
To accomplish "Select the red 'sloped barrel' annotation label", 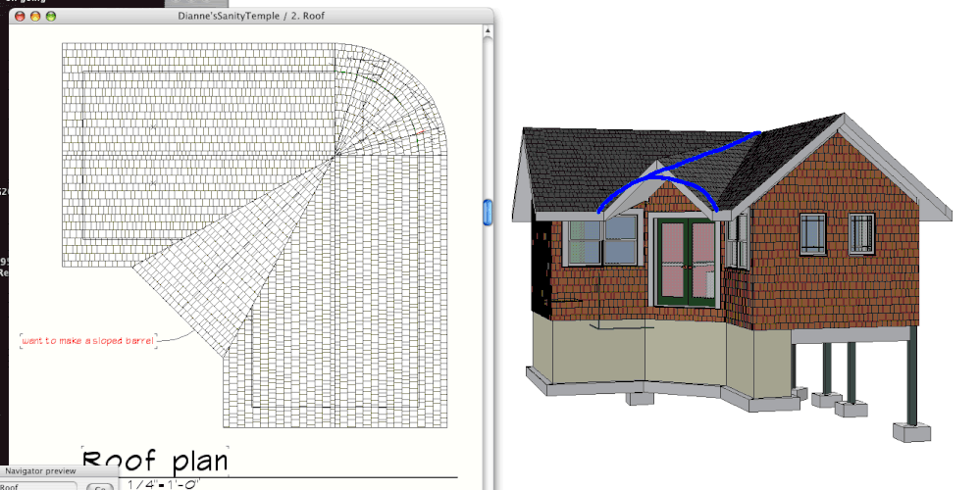I will [88, 340].
